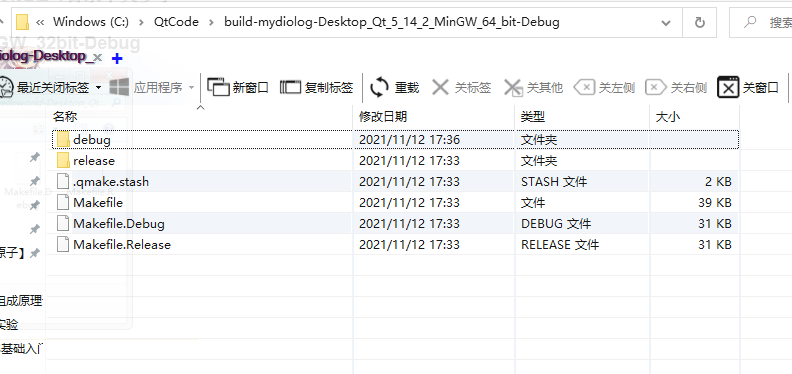Click the STASH 文件 type cell
Image resolution: width=792 pixels, height=374 pixels.
[x=554, y=181]
